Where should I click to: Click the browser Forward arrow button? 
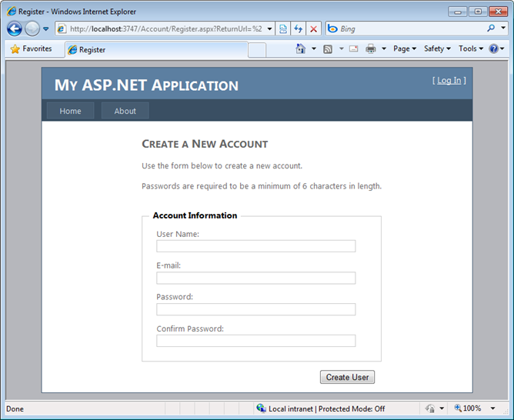32,28
